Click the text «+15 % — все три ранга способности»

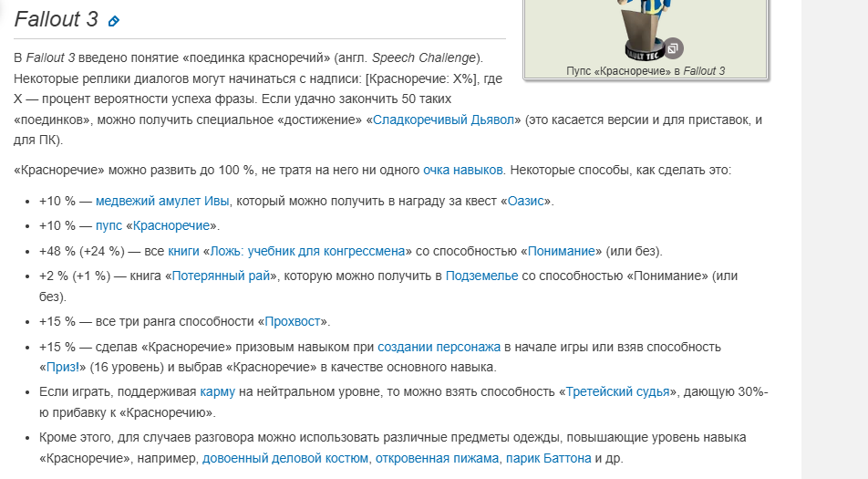148,322
